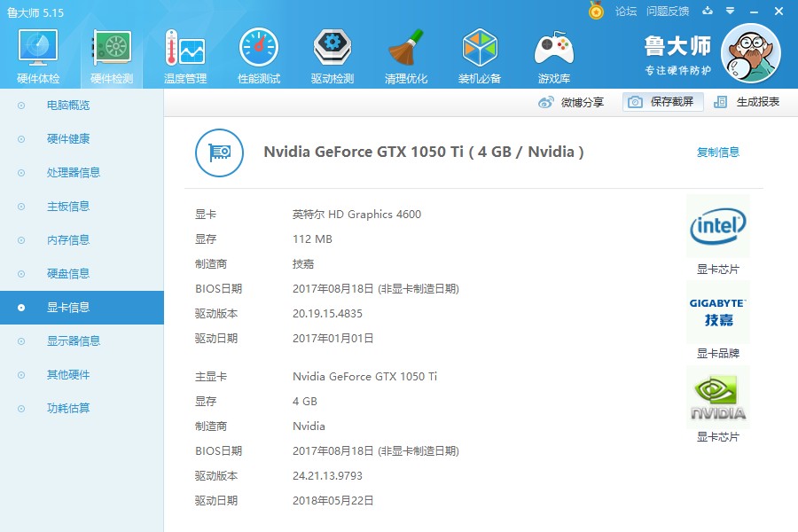Click the NVIDIA 显卡芯片 logo
The image size is (798, 532).
pyautogui.click(x=717, y=395)
